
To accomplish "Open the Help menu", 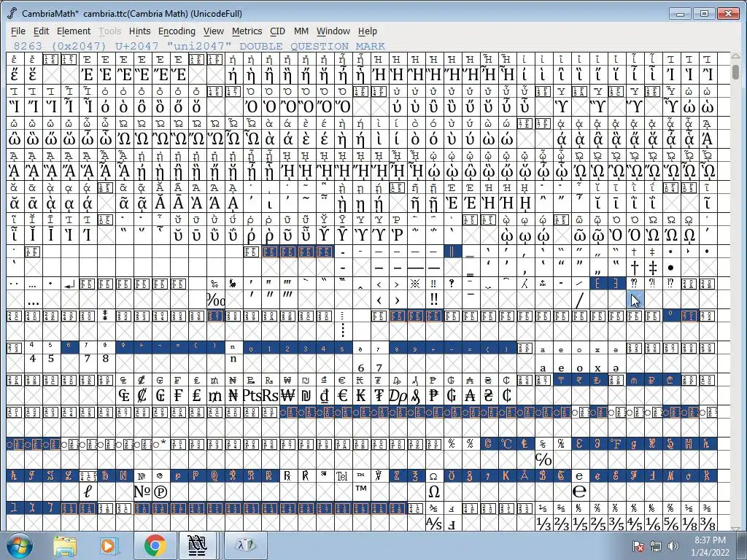I will 368,31.
